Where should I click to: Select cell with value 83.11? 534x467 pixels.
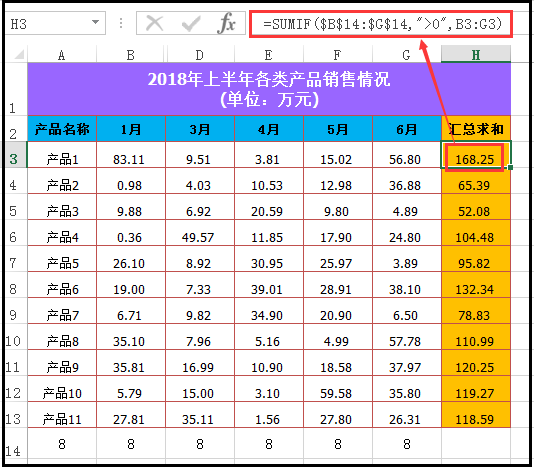pos(131,155)
